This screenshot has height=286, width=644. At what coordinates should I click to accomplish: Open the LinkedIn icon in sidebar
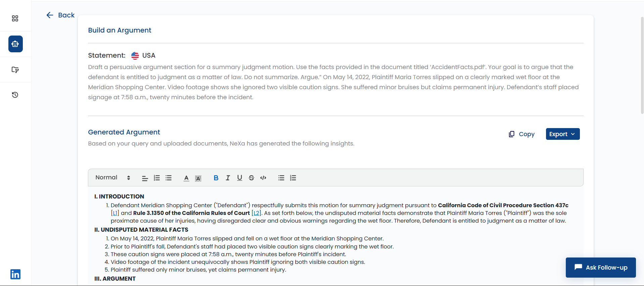pyautogui.click(x=15, y=274)
